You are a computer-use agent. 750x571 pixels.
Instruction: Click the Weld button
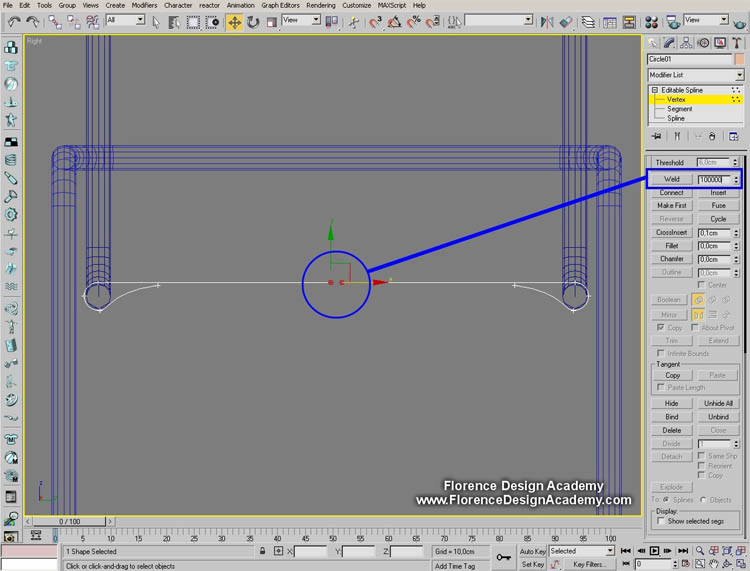[x=671, y=179]
